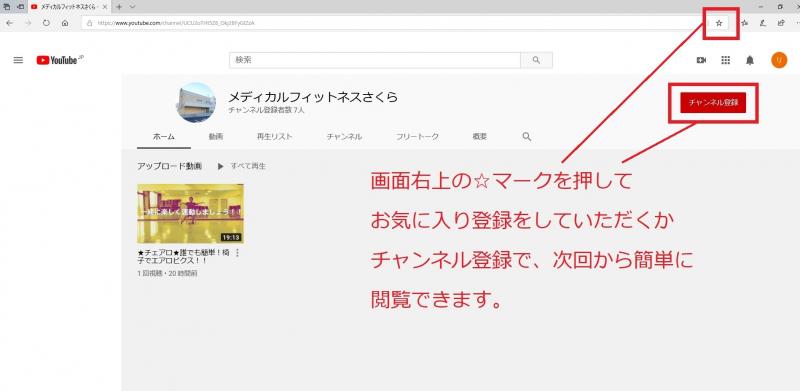The height and width of the screenshot is (391, 800).
Task: Click the magnifier search button
Action: point(536,60)
